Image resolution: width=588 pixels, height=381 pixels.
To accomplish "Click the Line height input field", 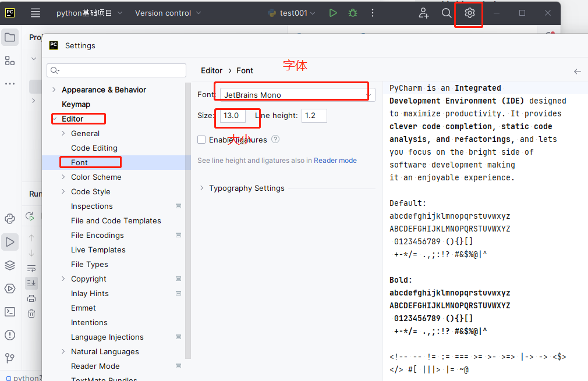I will [x=314, y=115].
